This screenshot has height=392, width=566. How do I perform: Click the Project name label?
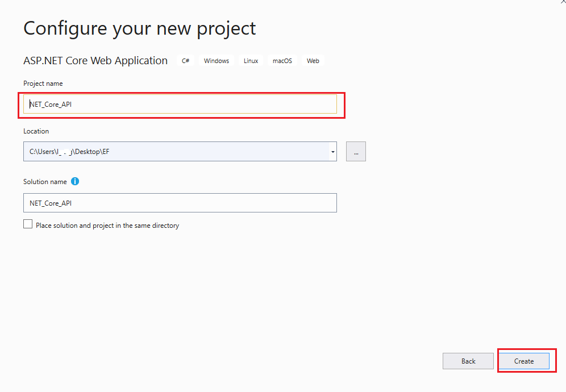43,84
